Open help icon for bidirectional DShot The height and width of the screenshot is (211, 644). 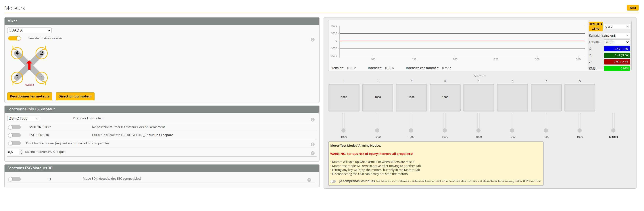pos(312,144)
